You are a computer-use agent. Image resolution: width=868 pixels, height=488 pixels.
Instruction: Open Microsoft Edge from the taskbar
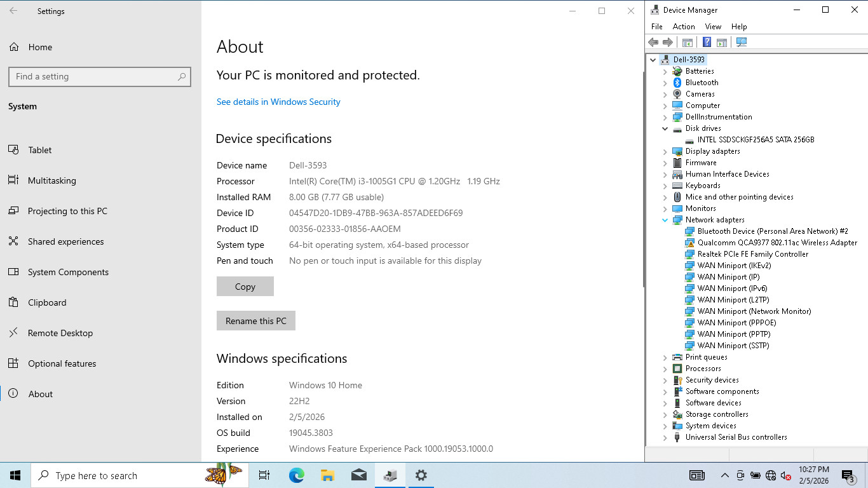pyautogui.click(x=296, y=475)
